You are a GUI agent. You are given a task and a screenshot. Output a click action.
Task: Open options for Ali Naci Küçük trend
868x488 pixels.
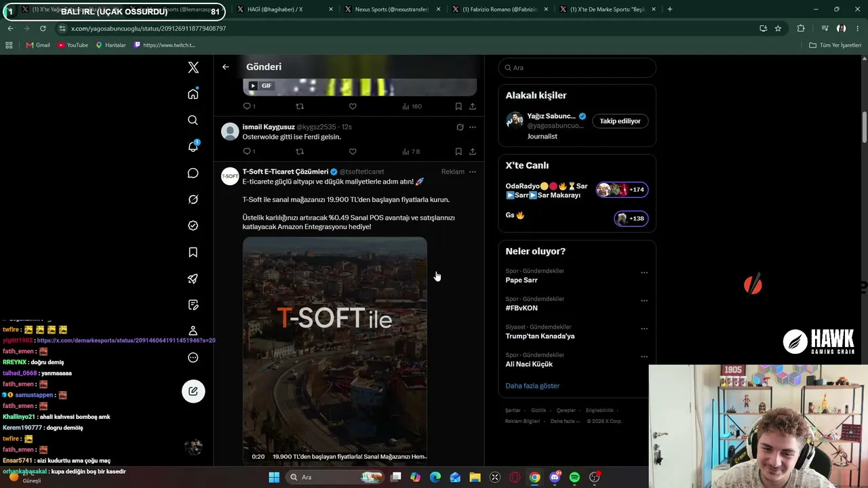point(644,357)
